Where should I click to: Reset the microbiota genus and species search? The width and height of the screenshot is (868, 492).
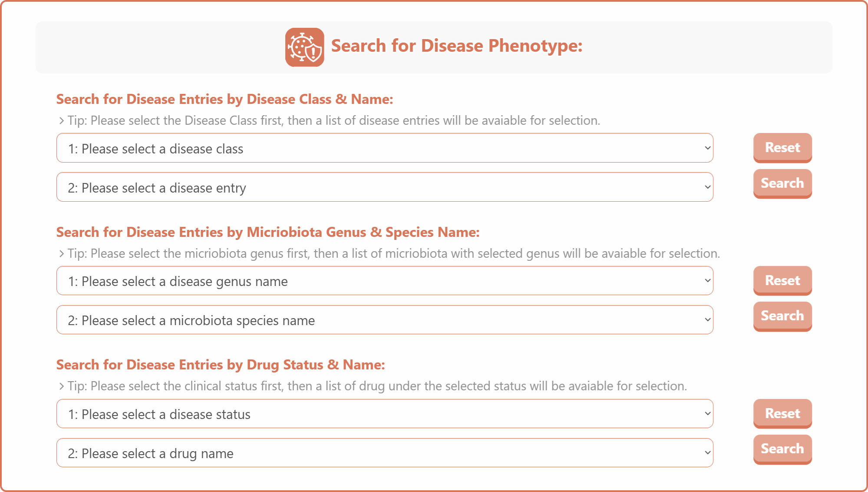(x=782, y=281)
